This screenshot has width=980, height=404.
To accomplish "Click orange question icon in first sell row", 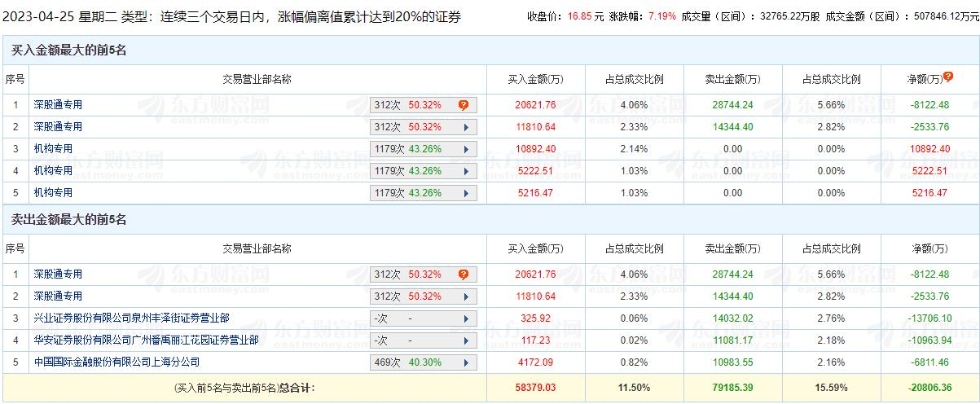I will tap(463, 274).
